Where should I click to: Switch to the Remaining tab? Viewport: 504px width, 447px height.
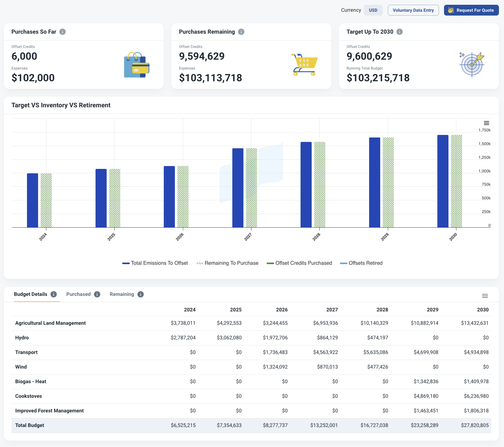pos(122,294)
